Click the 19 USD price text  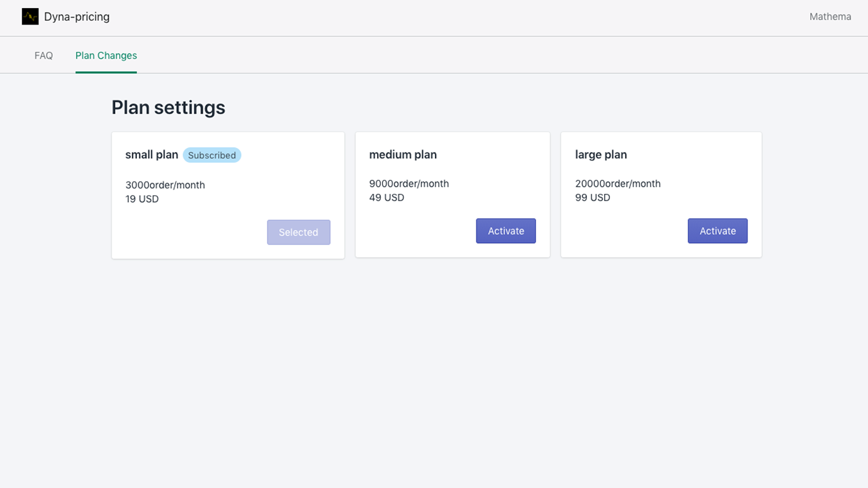click(142, 198)
